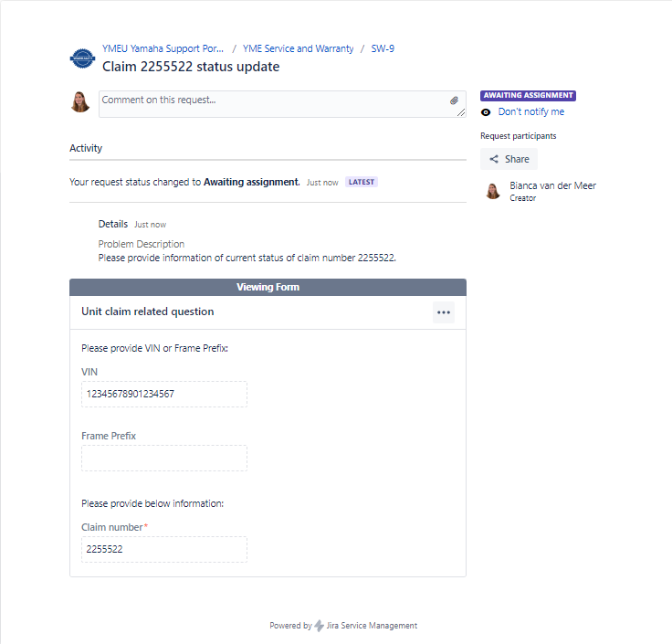Click Unit claim related question heading
The height and width of the screenshot is (644, 672).
tap(147, 311)
